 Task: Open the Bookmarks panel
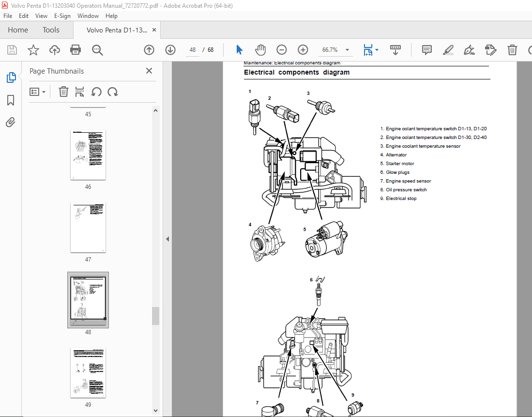tap(11, 100)
